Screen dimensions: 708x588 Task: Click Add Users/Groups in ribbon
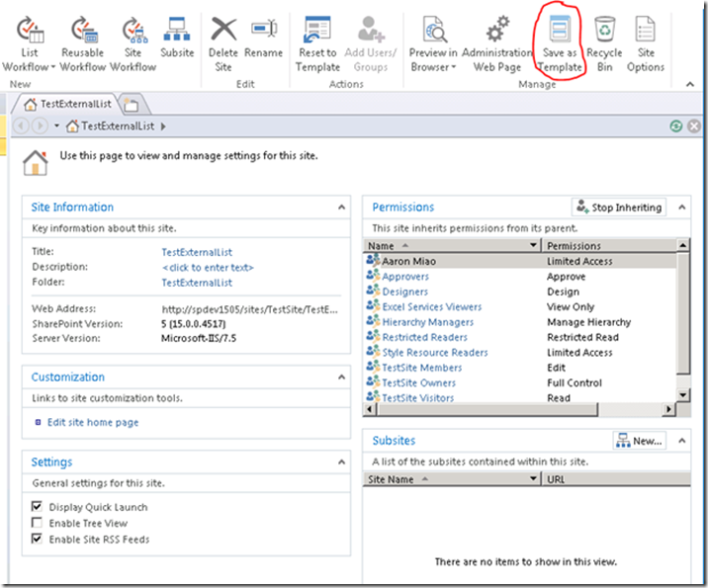coord(370,44)
